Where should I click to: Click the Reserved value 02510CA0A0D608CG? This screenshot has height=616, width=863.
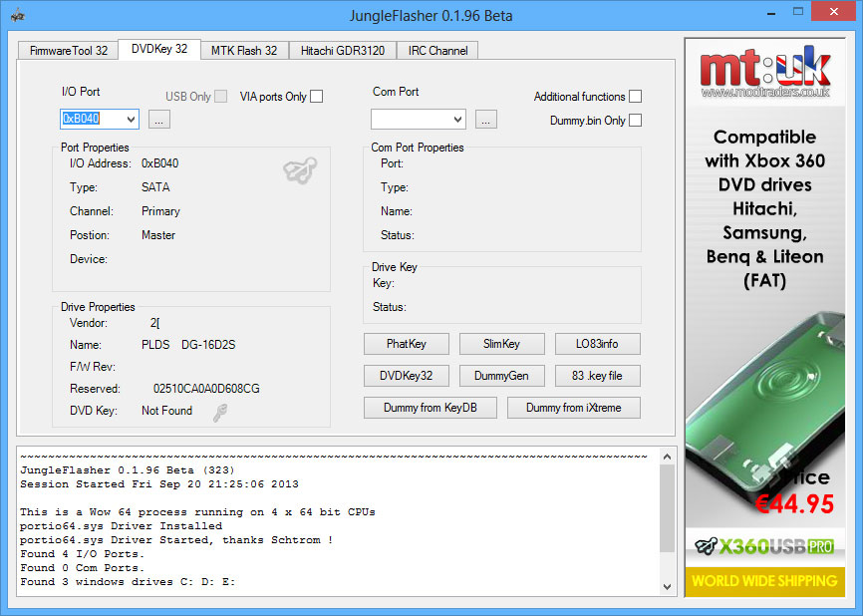206,389
